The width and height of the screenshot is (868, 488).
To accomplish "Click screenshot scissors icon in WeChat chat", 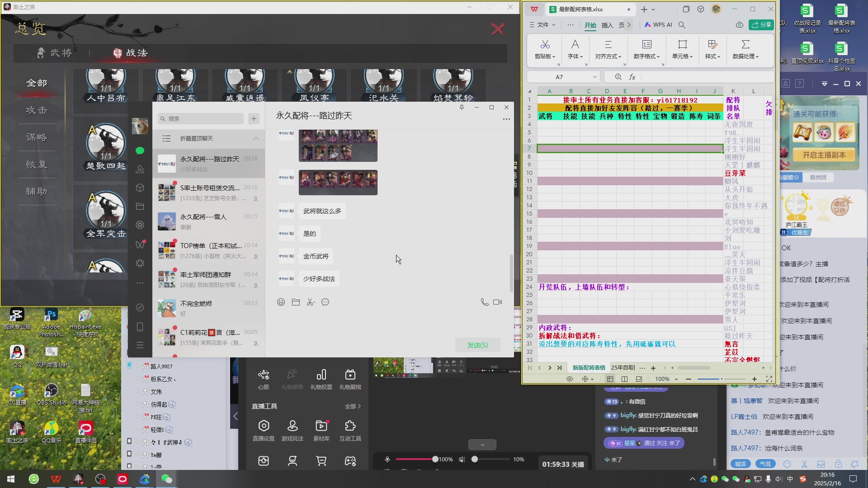I will (x=311, y=302).
